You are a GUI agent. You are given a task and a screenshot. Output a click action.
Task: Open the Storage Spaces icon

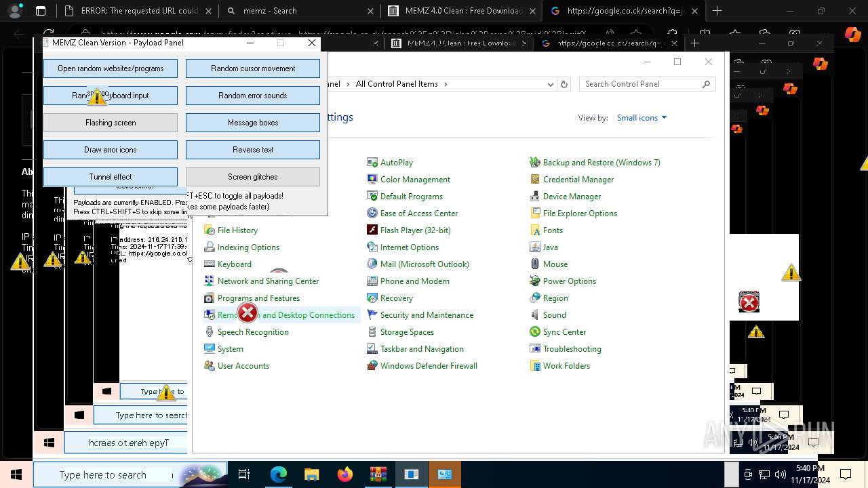click(x=372, y=332)
